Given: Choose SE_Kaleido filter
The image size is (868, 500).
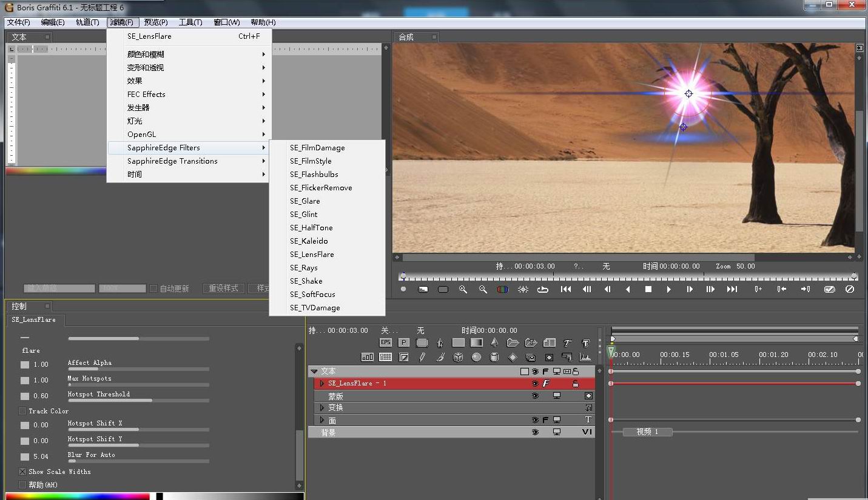Looking at the screenshot, I should tap(327, 241).
